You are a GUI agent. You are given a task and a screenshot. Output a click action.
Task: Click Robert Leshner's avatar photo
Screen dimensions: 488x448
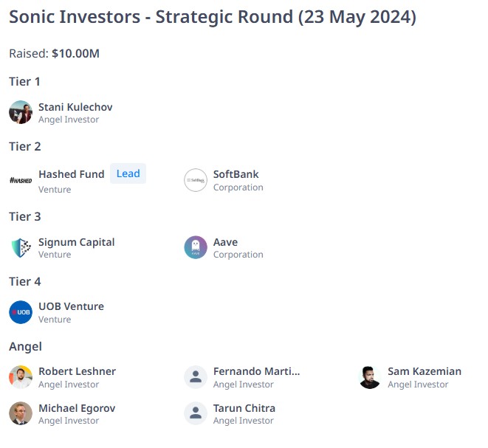[x=21, y=377]
